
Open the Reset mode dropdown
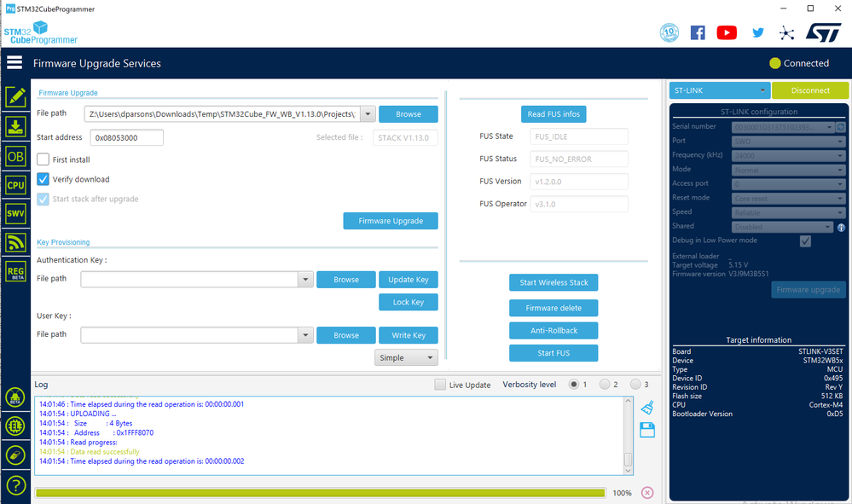click(x=788, y=198)
